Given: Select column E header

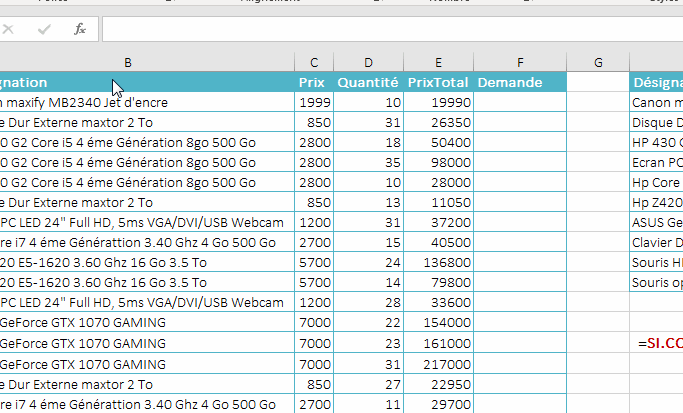Looking at the screenshot, I should click(438, 63).
